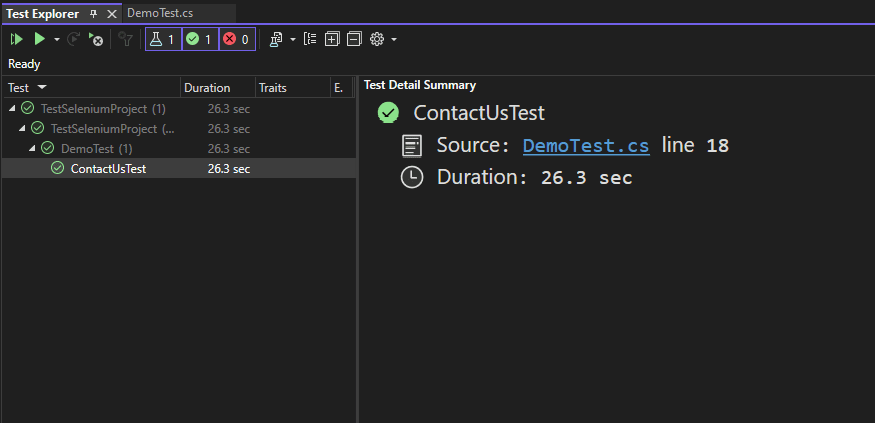The width and height of the screenshot is (875, 423).
Task: Click Repeat Last Run icon
Action: 73,40
